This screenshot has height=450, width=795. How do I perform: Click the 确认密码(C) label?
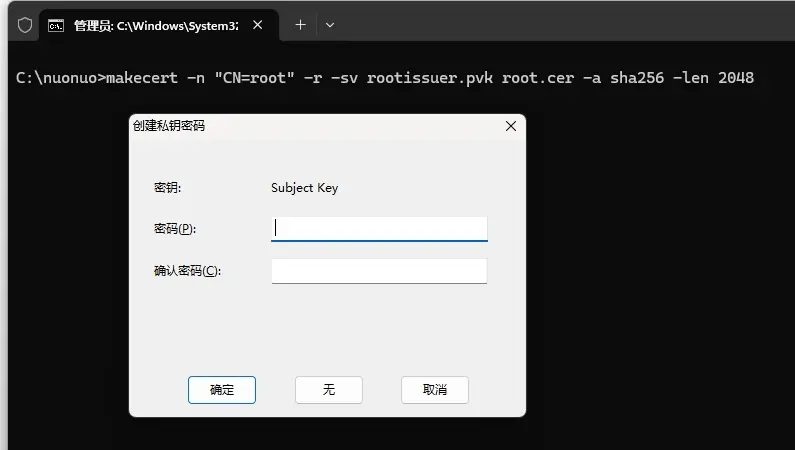(187, 271)
